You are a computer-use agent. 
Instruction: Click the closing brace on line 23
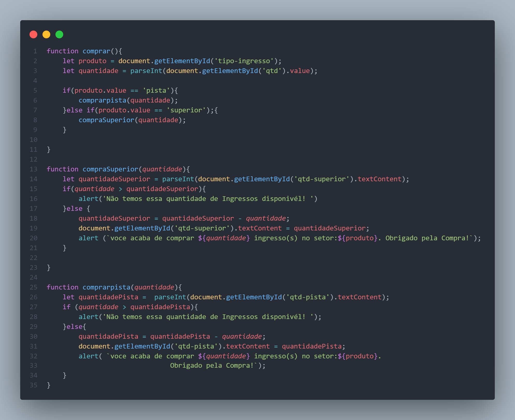49,267
